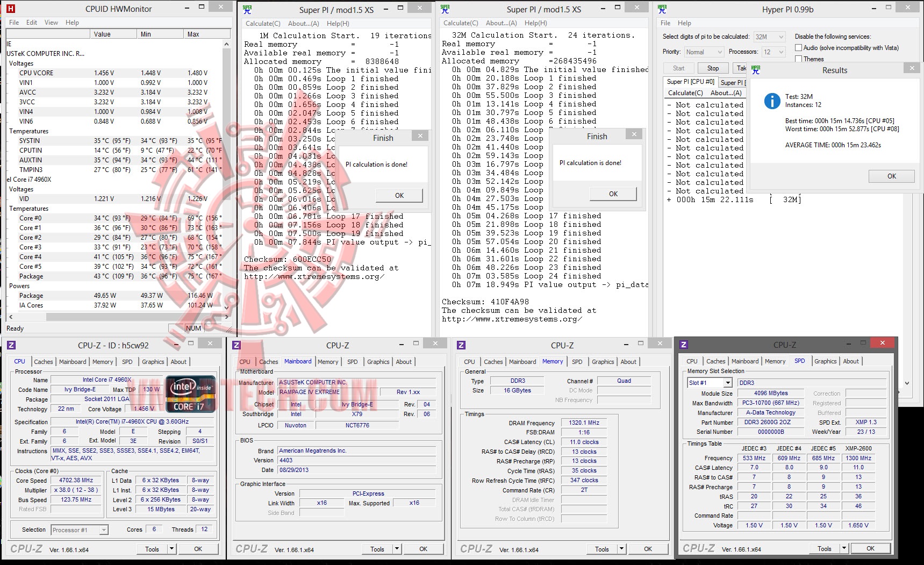Click the Core Speed value 4702.38 MHz

[x=76, y=481]
